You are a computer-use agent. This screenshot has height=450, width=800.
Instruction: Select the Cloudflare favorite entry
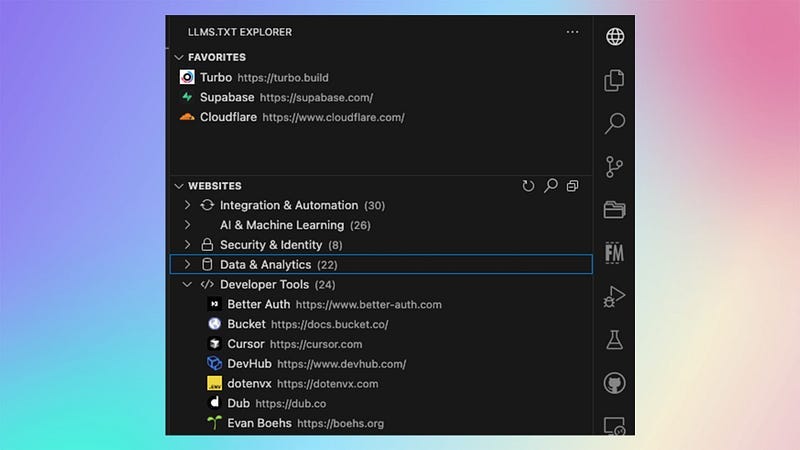pos(381,117)
